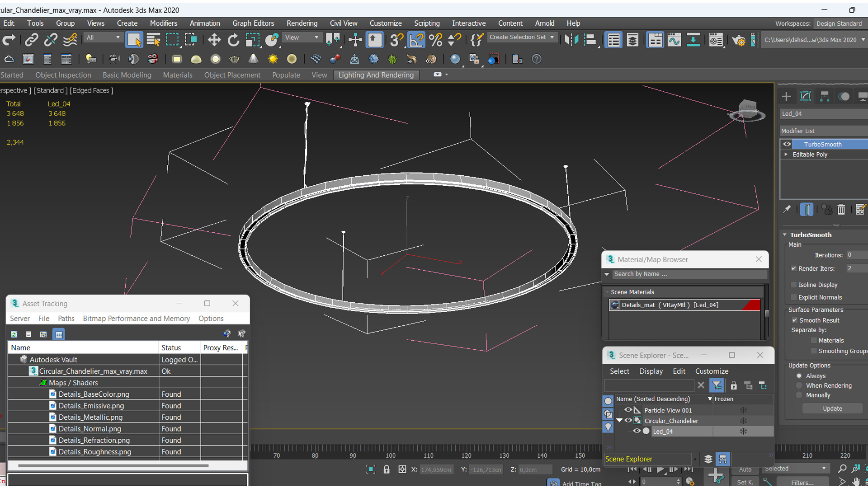
Task: Click the Render teapot icon
Action: 739,41
